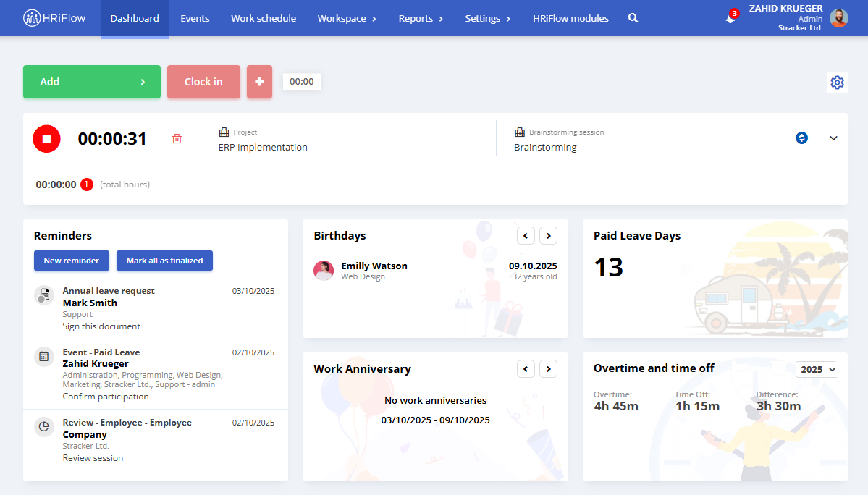The height and width of the screenshot is (495, 868).
Task: Click the Clock in button
Action: [203, 82]
